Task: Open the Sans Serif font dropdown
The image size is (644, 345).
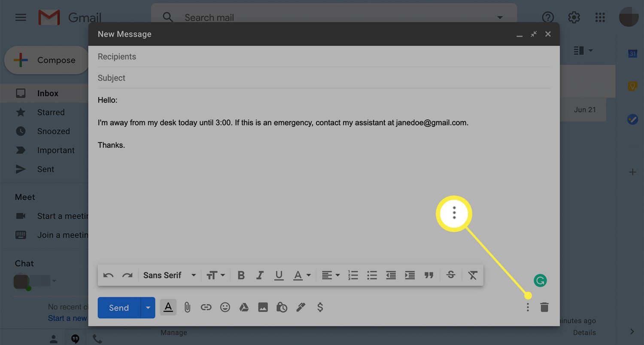Action: click(170, 275)
